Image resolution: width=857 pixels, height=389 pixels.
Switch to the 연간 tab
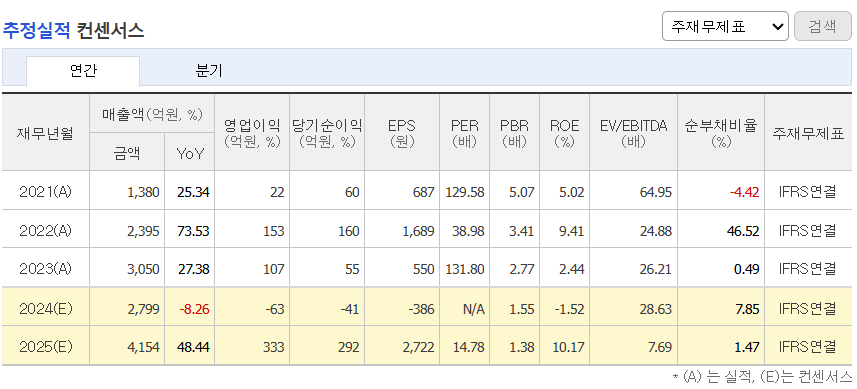coord(83,71)
